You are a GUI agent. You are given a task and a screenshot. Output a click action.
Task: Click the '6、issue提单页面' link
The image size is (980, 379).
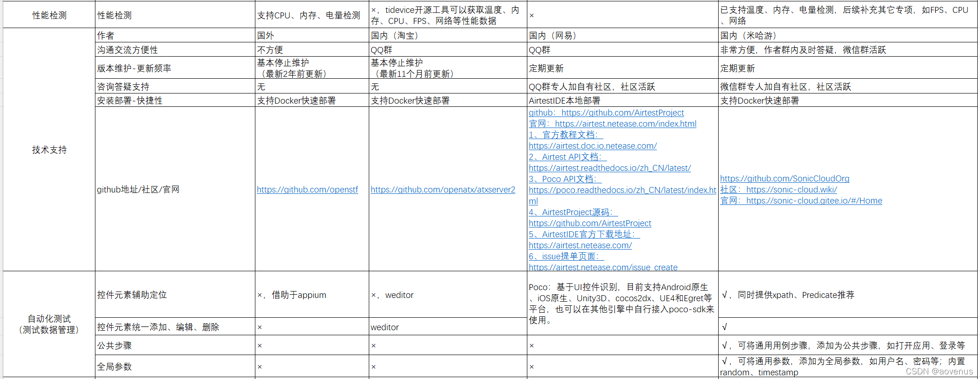567,257
